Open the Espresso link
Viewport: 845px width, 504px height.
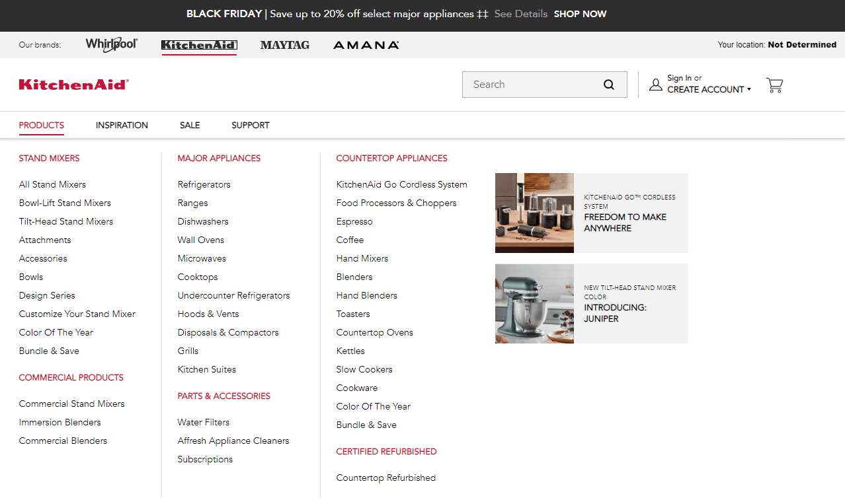click(354, 221)
